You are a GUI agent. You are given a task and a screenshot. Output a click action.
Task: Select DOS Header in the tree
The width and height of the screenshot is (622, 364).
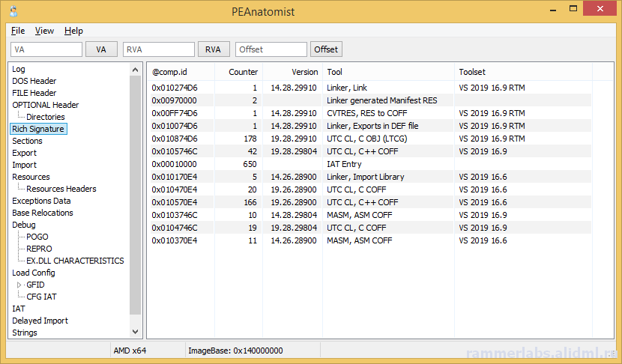click(34, 81)
